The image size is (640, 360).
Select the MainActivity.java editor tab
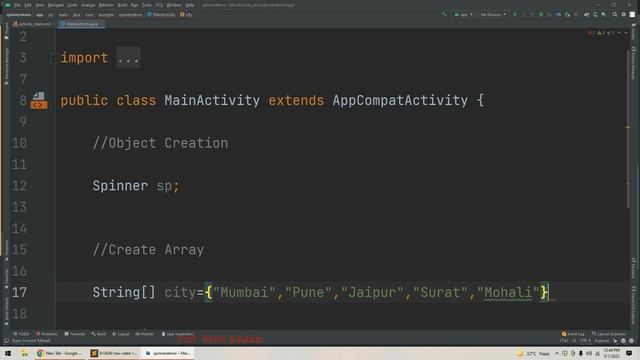coord(80,24)
